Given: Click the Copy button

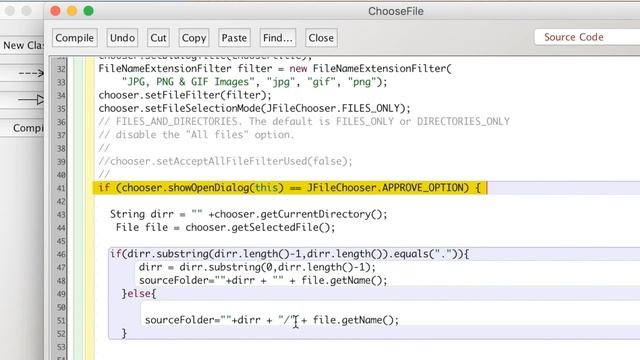Looking at the screenshot, I should coord(193,38).
